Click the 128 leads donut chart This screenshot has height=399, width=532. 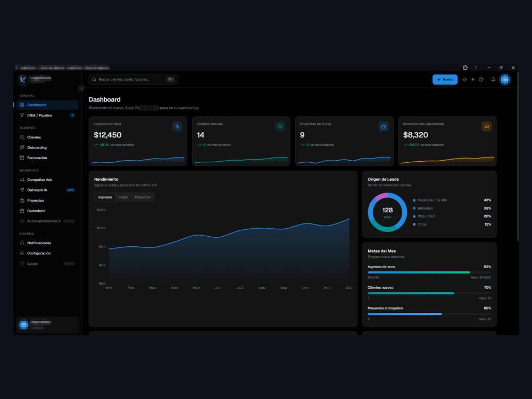pyautogui.click(x=387, y=212)
